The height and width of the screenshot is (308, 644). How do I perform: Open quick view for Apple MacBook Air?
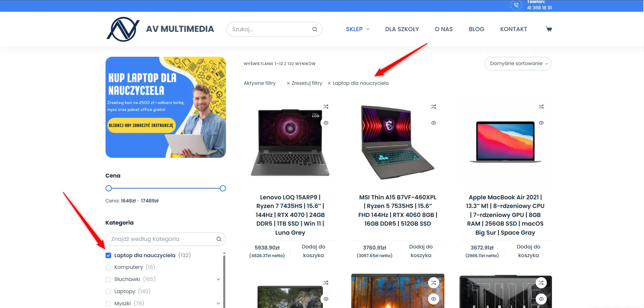[x=541, y=123]
